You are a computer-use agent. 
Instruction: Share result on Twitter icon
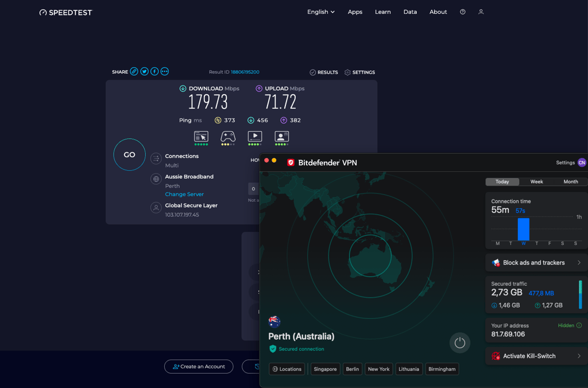tap(144, 72)
